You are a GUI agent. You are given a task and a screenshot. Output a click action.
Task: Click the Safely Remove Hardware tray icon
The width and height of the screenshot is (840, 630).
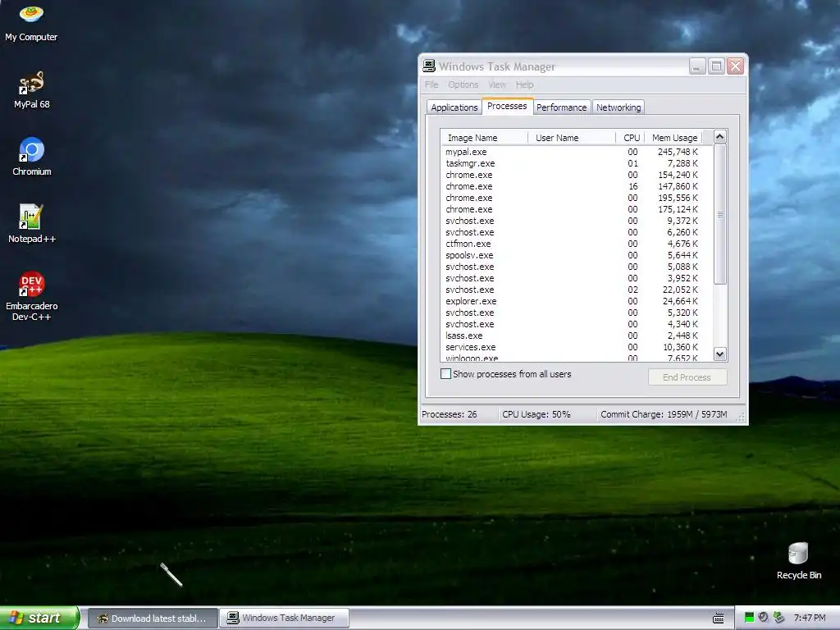pyautogui.click(x=779, y=618)
